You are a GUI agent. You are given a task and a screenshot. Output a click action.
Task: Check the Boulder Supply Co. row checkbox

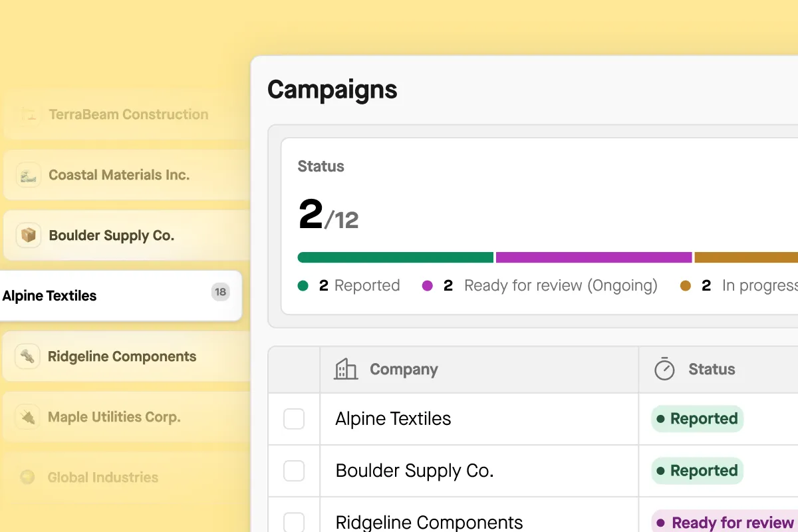(x=294, y=470)
